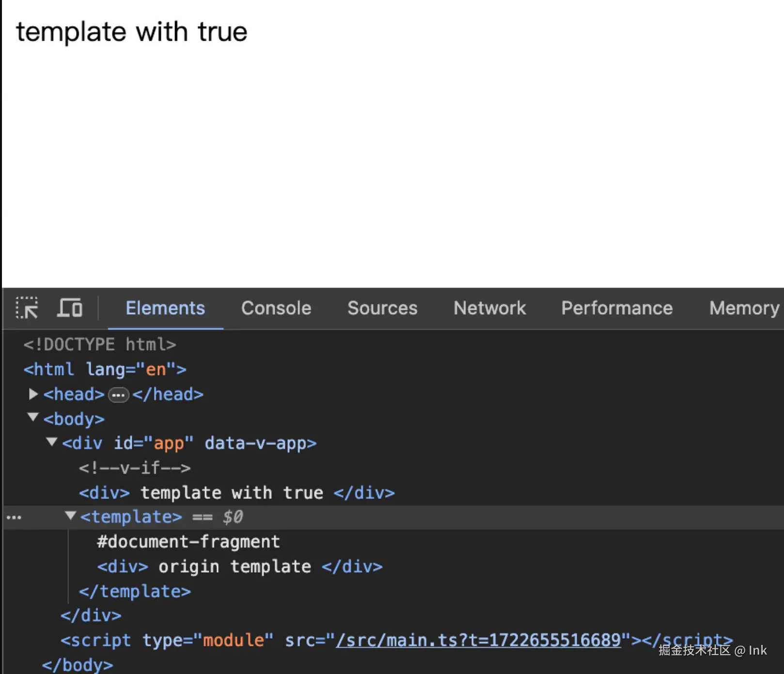Select the v-if comment node

click(x=135, y=468)
